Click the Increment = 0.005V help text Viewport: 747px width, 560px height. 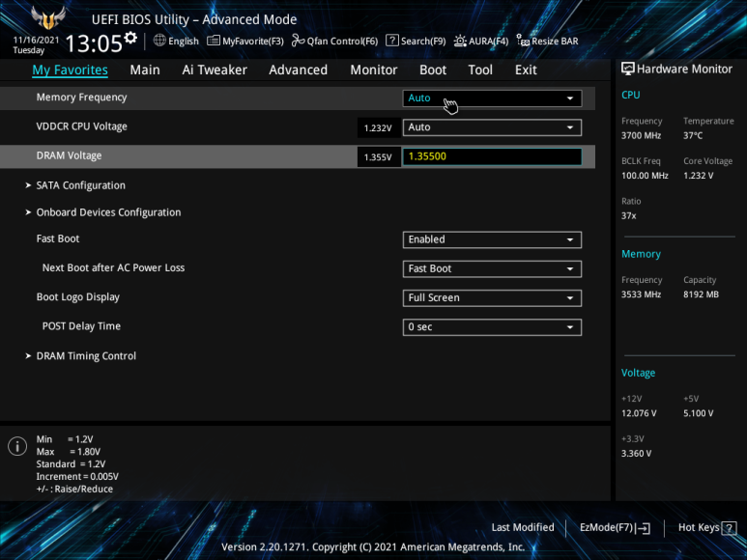coord(77,477)
